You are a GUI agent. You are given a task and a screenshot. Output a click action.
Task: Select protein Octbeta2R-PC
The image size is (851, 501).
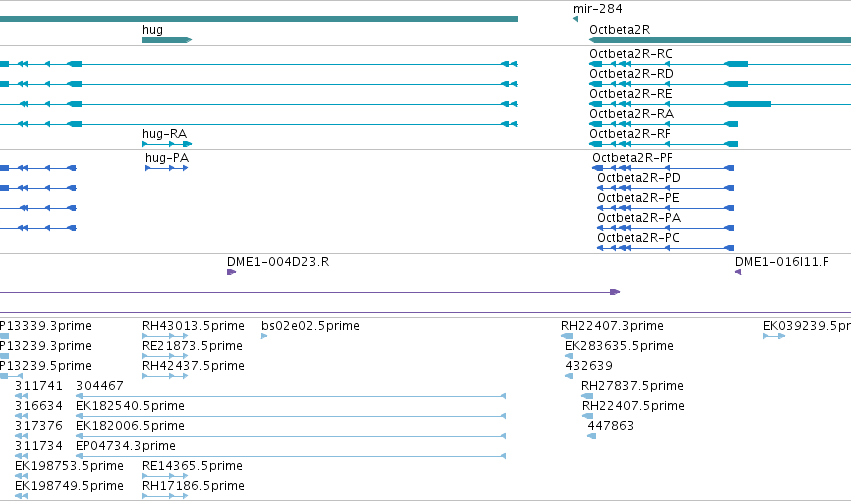[x=638, y=238]
